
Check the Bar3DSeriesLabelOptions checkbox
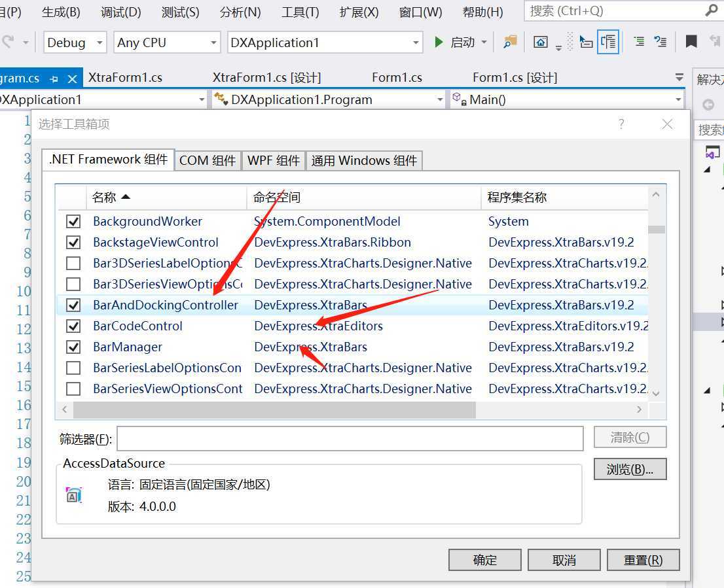[x=73, y=264]
